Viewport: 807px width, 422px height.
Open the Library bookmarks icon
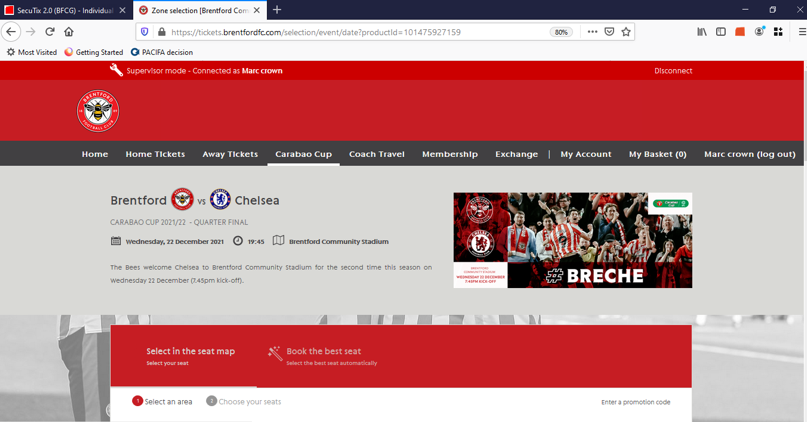[702, 32]
